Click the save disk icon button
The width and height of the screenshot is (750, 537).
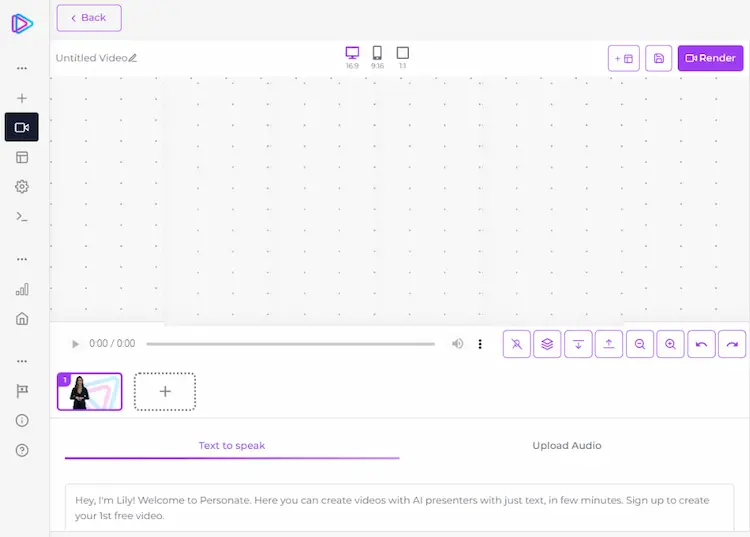point(658,58)
